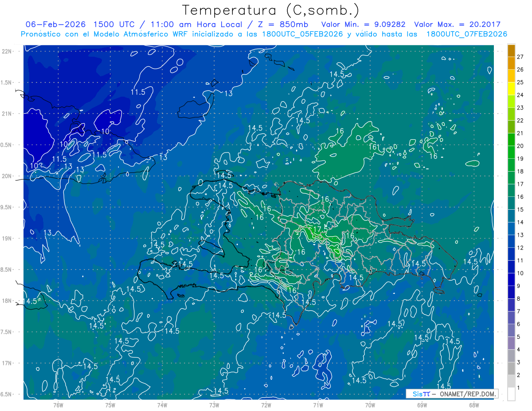The width and height of the screenshot is (532, 411).
Task: Click legend scale value "24"
Action: pyautogui.click(x=520, y=95)
